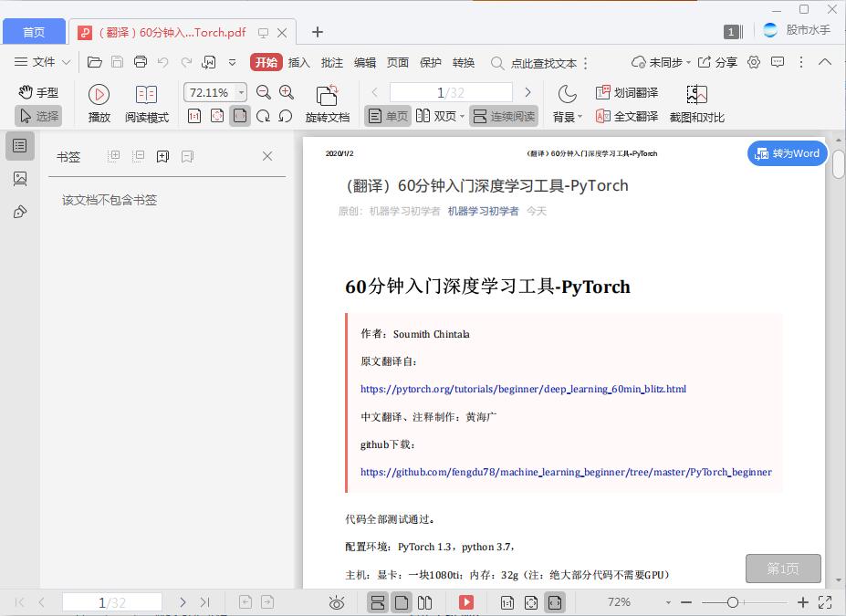Open the 转换 ribbon tab
Screen dimensions: 846x616
[464, 62]
